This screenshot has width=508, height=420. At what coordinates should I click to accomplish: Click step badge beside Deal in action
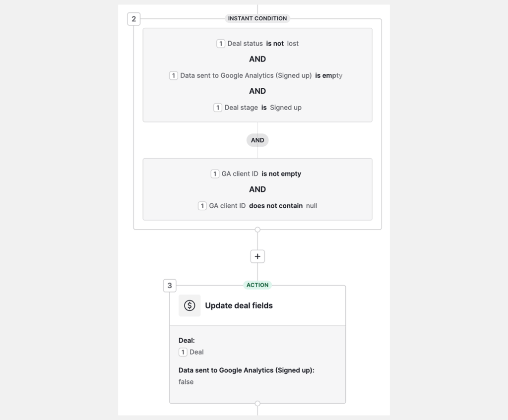183,352
